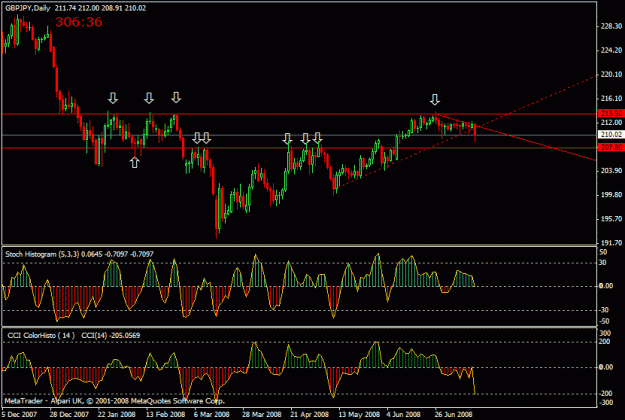Click the 13 Feb 2008 date label

[165, 414]
